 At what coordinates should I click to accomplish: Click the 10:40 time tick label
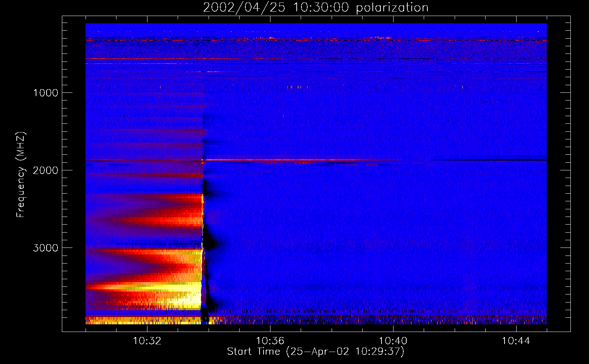(393, 341)
